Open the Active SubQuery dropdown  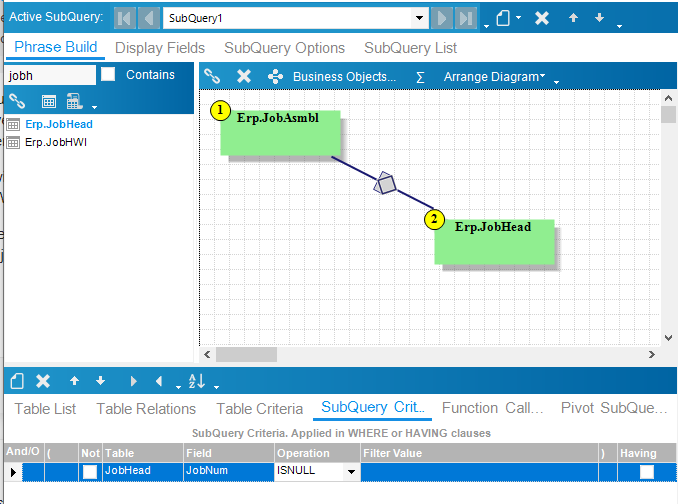point(419,18)
